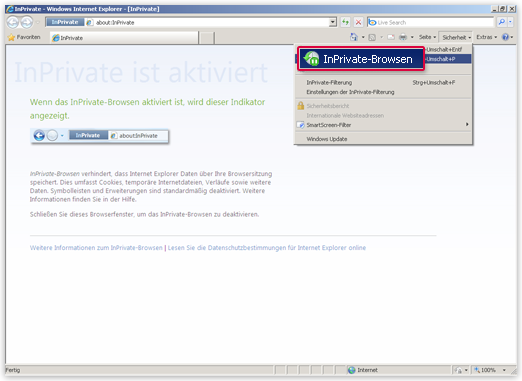Click the Strg+Umschalt+F shortcut text

(x=434, y=82)
